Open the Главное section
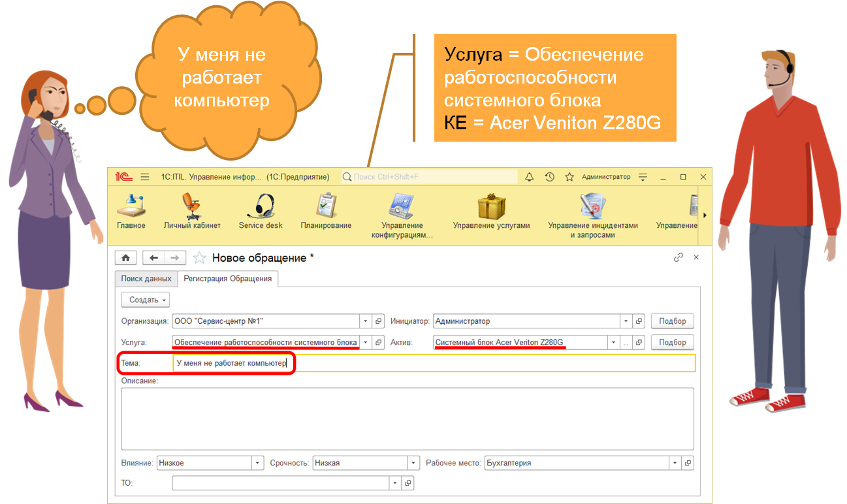The width and height of the screenshot is (847, 504). coord(131,212)
